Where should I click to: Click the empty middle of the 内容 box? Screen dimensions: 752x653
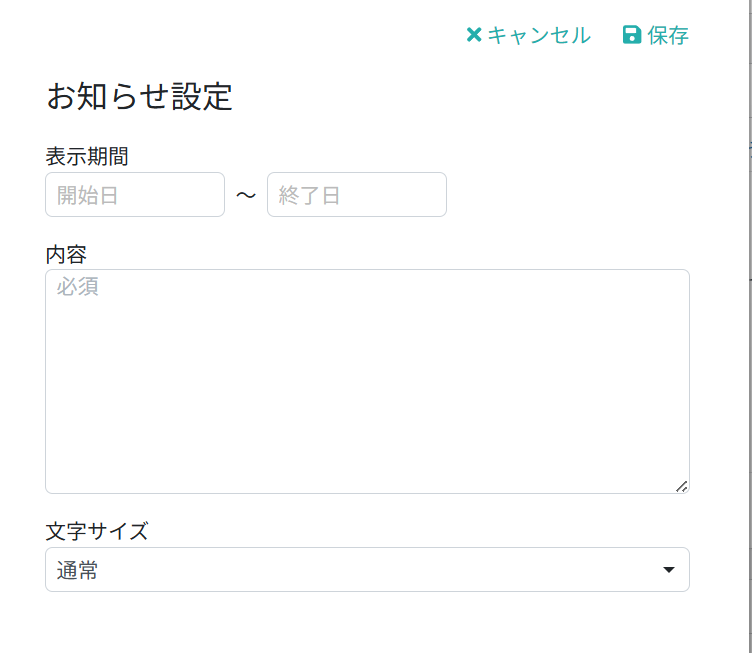367,390
